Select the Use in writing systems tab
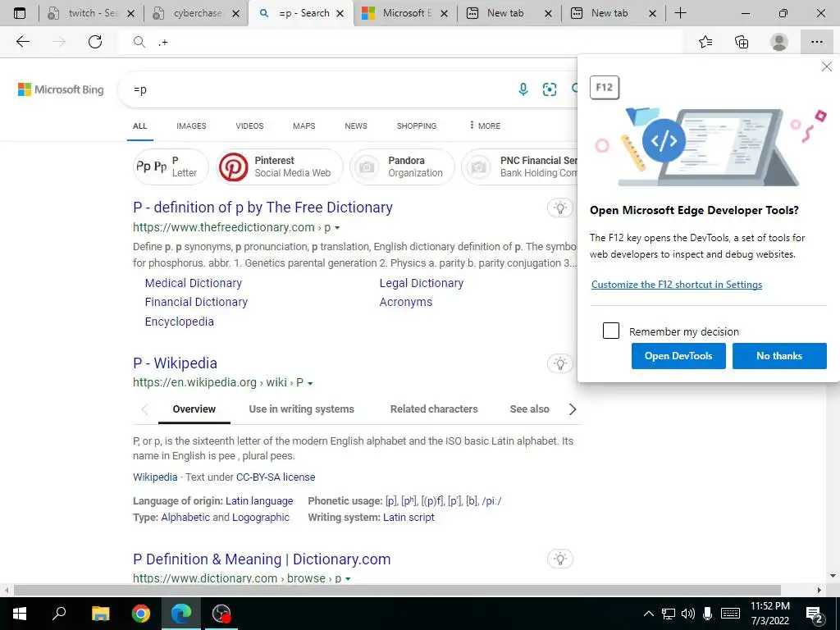840x630 pixels. point(301,409)
